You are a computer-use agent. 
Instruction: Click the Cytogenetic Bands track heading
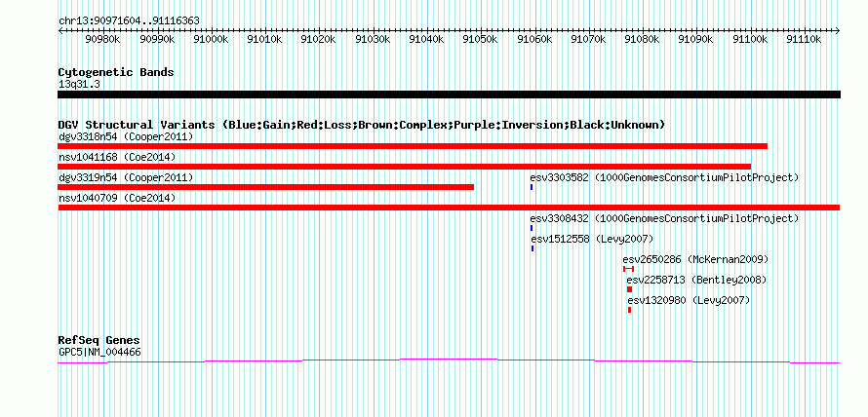(116, 72)
